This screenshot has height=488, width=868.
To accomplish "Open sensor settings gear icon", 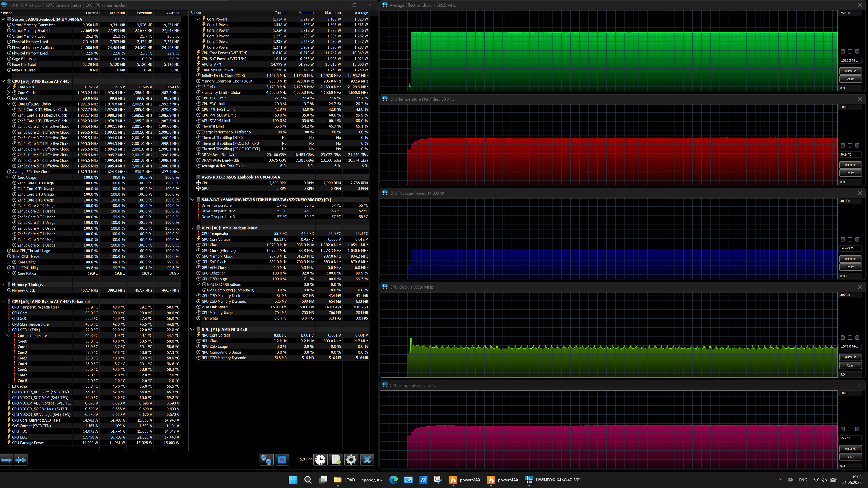I will (351, 460).
